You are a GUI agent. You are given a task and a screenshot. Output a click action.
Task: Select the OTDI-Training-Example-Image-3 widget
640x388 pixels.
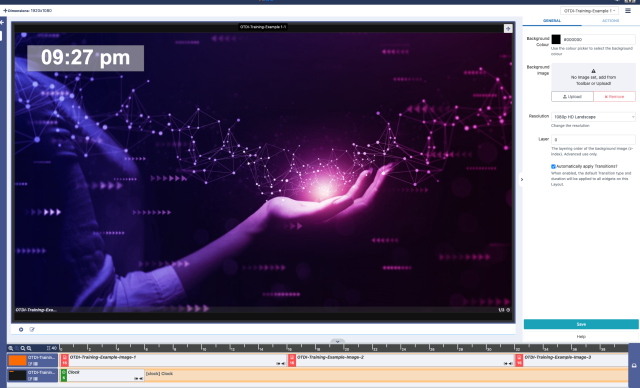(571, 360)
